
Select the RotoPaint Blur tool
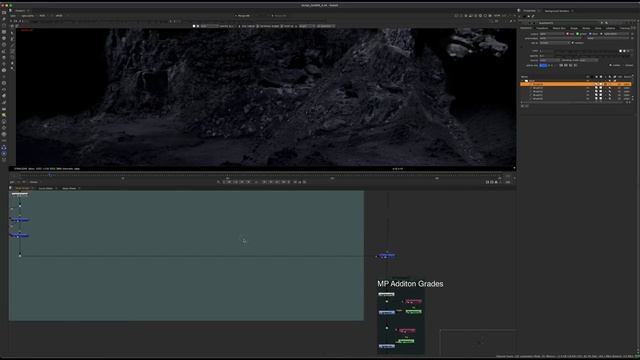(x=12, y=63)
